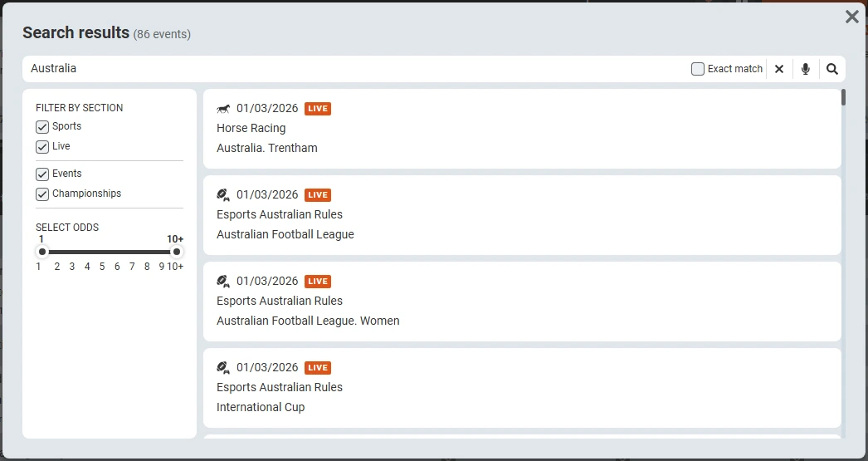The image size is (868, 461).
Task: Click the 10+ value above the slider
Action: coord(175,239)
